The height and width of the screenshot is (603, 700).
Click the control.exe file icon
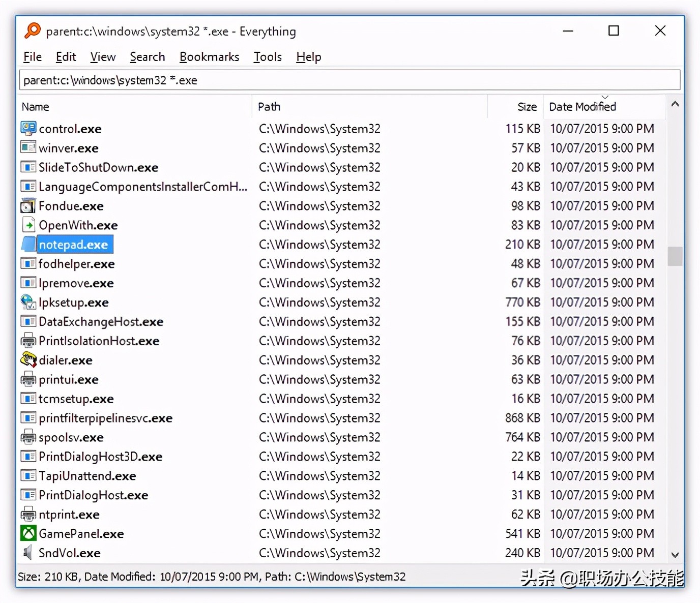[x=28, y=129]
